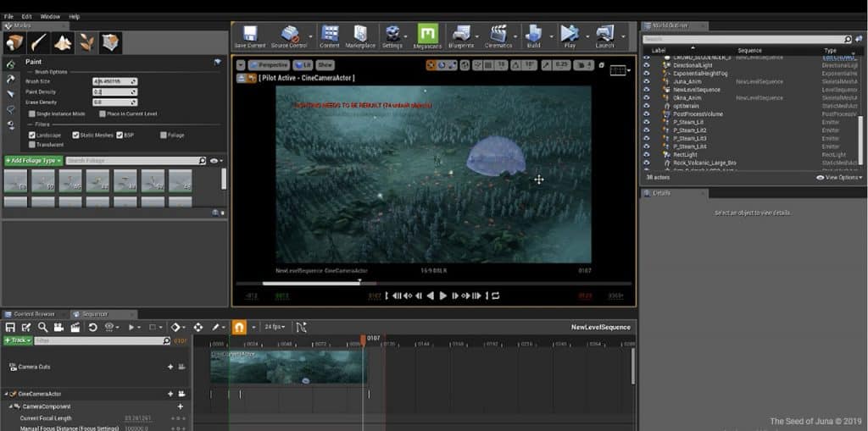Open the Window menu
Image resolution: width=868 pixels, height=431 pixels.
[x=50, y=17]
